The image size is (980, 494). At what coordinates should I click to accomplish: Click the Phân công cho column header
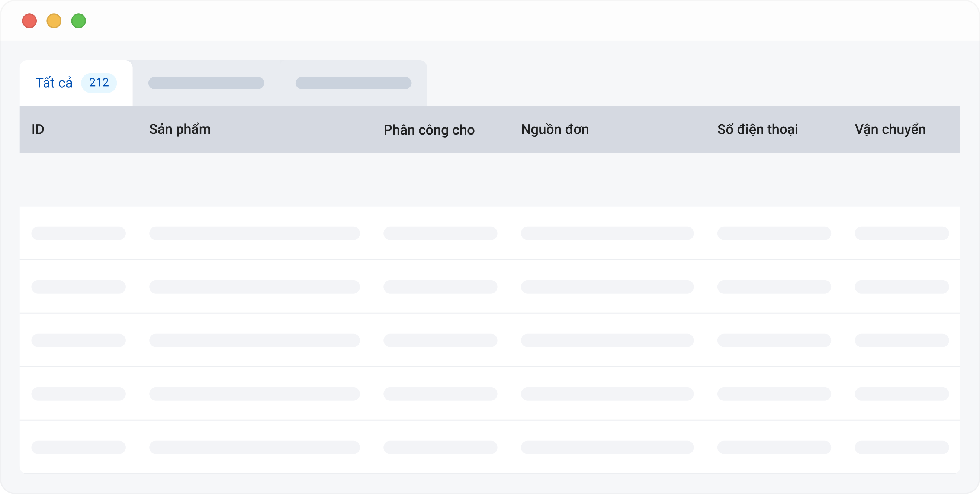click(429, 130)
